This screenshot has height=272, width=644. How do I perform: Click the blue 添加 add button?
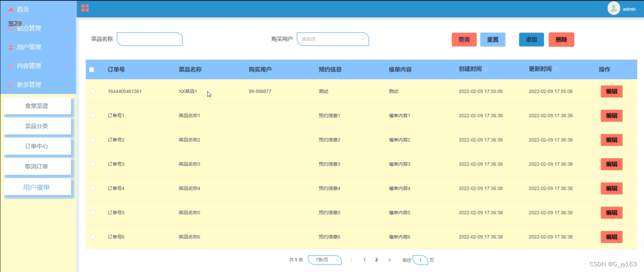531,39
